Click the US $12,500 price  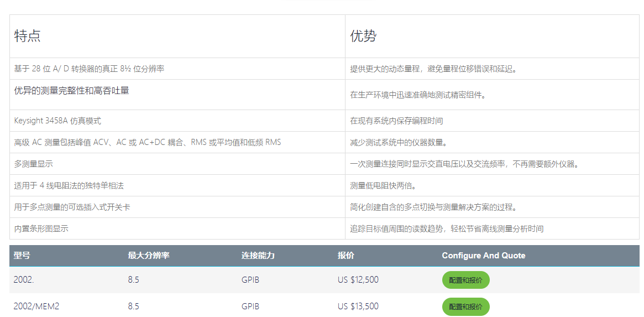[x=358, y=280]
